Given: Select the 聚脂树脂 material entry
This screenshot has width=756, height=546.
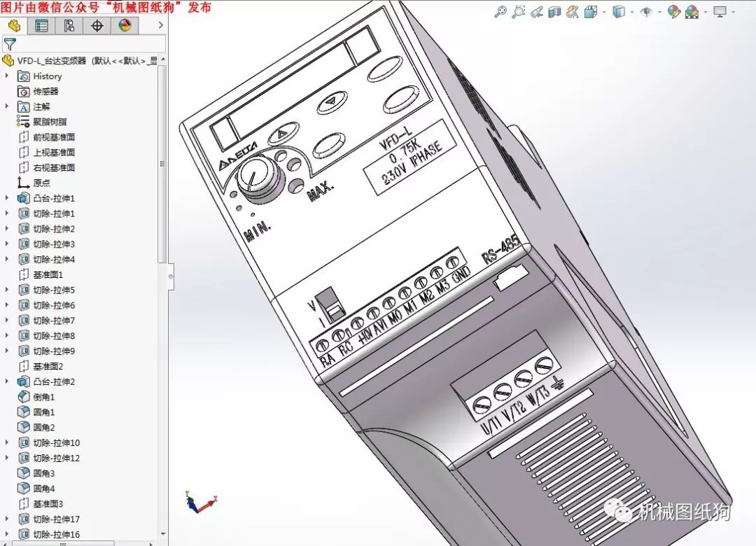Looking at the screenshot, I should pos(43,122).
